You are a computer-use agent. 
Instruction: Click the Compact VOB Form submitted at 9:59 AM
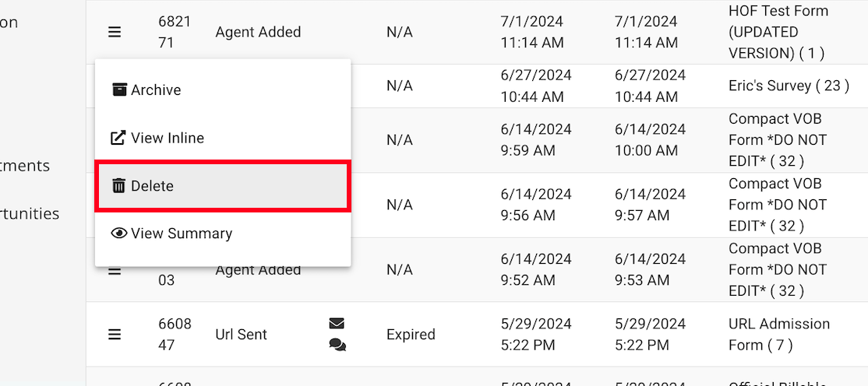(x=777, y=140)
